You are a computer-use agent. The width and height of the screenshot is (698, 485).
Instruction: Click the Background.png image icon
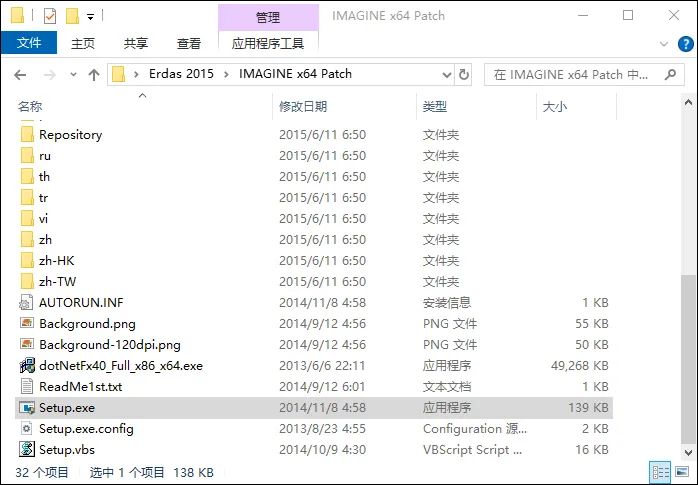click(27, 323)
